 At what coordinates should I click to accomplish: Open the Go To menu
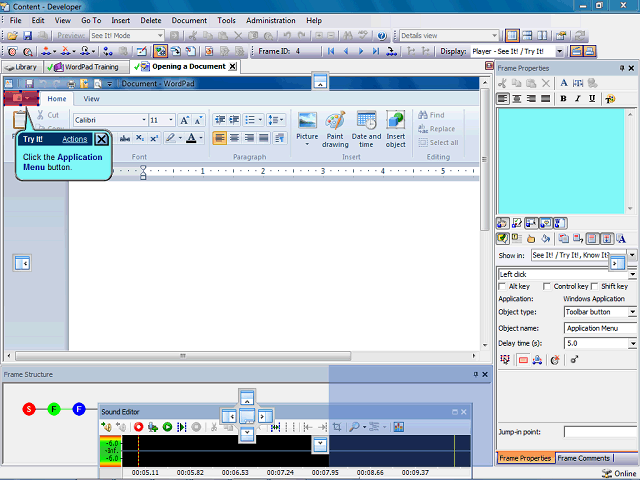(91, 20)
